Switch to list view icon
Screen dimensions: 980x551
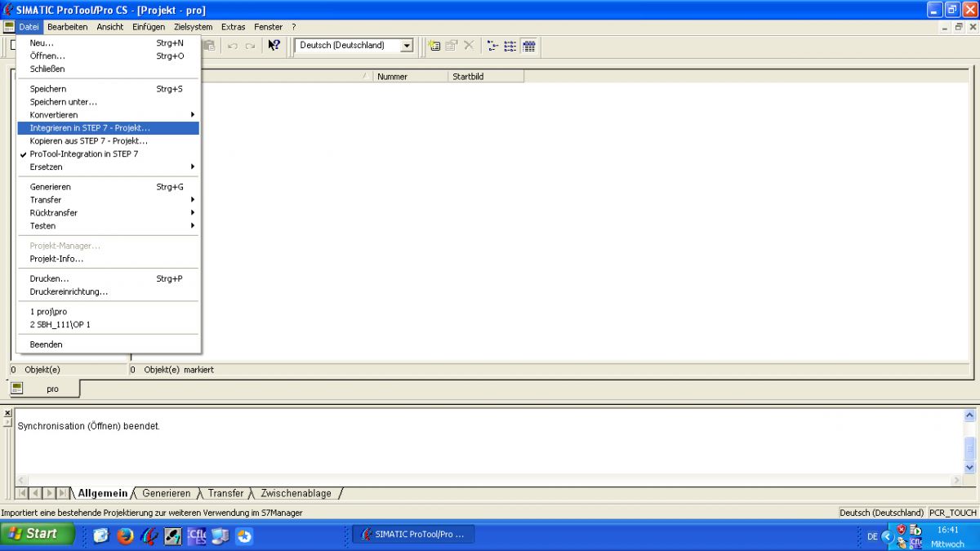pos(510,46)
